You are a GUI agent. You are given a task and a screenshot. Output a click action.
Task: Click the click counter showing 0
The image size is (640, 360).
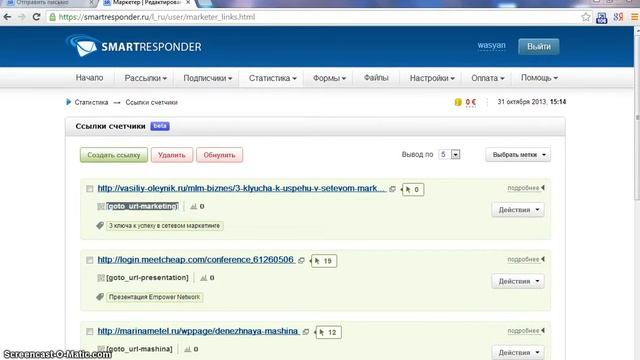pos(413,189)
